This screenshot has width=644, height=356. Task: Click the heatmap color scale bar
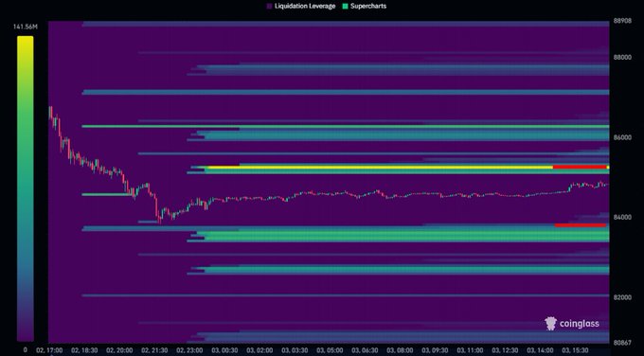click(x=25, y=188)
